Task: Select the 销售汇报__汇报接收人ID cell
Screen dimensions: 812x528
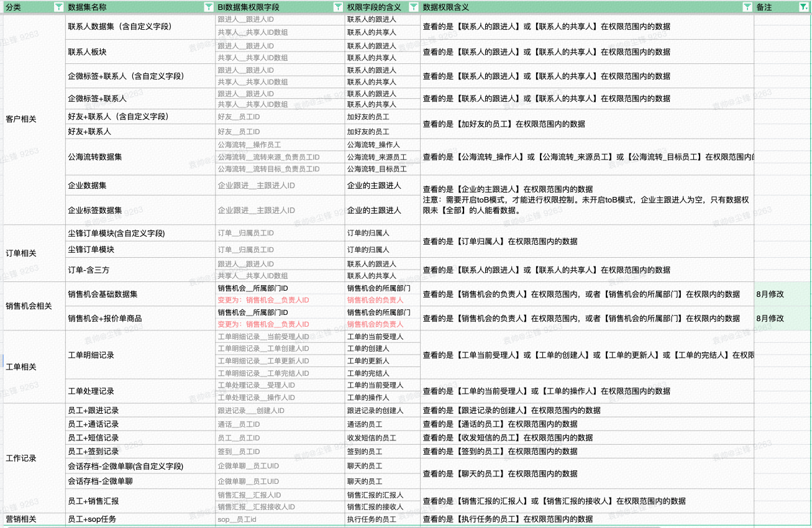Action: [x=280, y=507]
